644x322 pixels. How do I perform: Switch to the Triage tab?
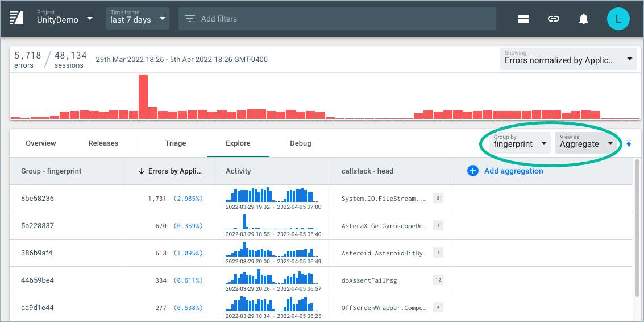coord(176,143)
